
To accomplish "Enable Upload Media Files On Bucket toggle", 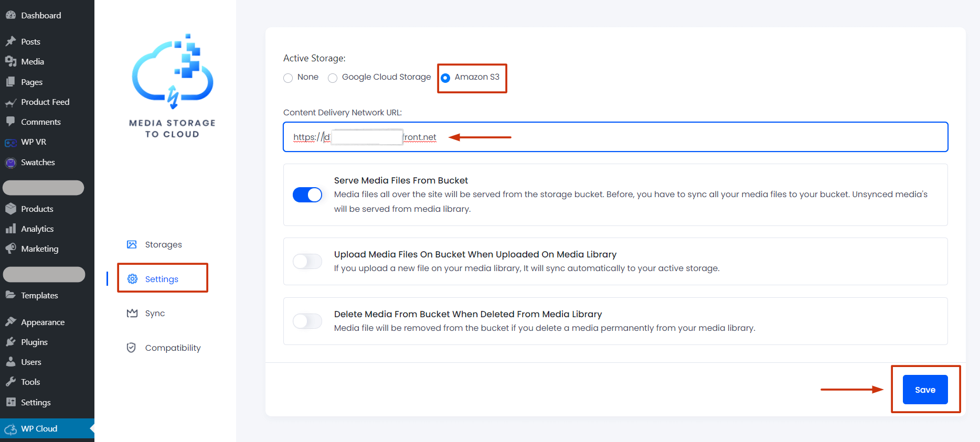I will [x=307, y=261].
